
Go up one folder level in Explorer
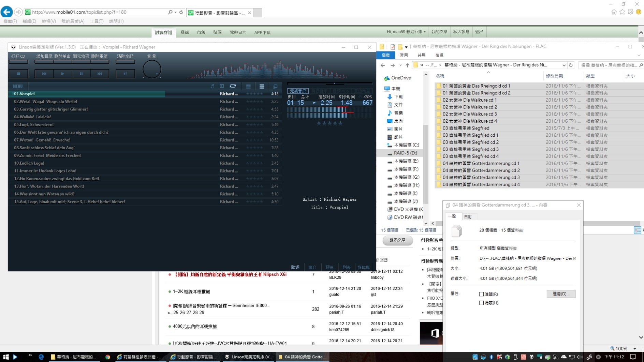click(408, 65)
